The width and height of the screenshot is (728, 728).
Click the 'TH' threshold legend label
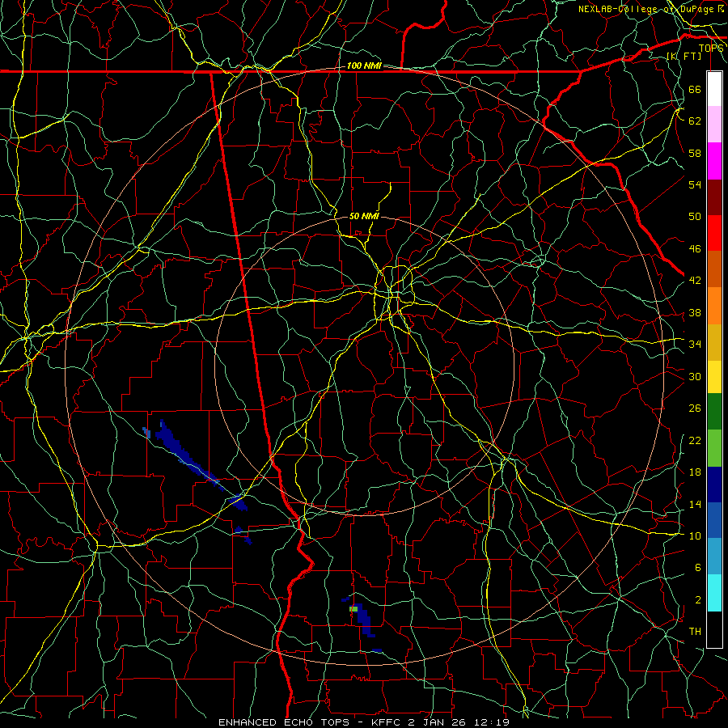[695, 632]
